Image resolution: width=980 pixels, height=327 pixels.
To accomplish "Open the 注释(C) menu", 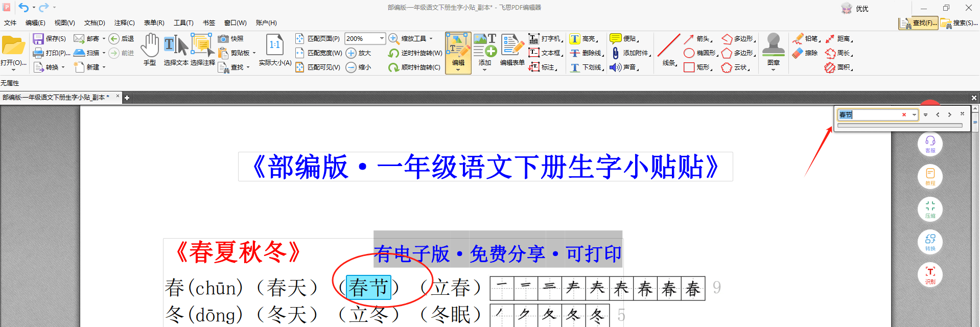I will click(x=124, y=23).
